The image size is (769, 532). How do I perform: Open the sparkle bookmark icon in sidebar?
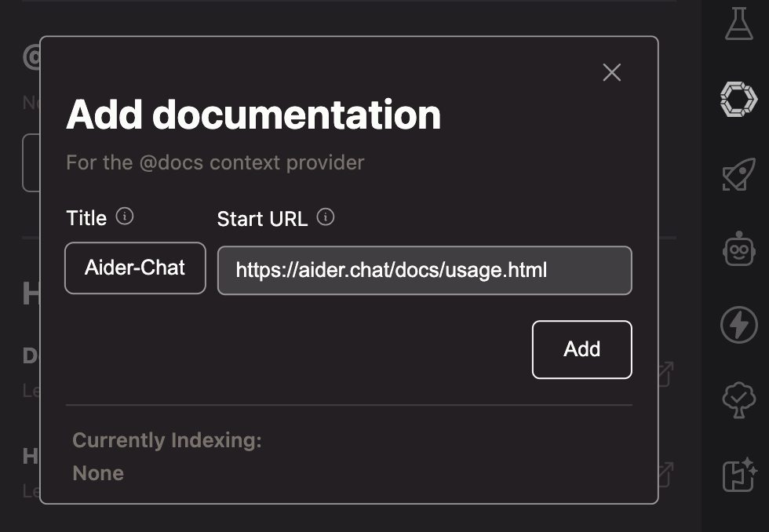[x=740, y=475]
